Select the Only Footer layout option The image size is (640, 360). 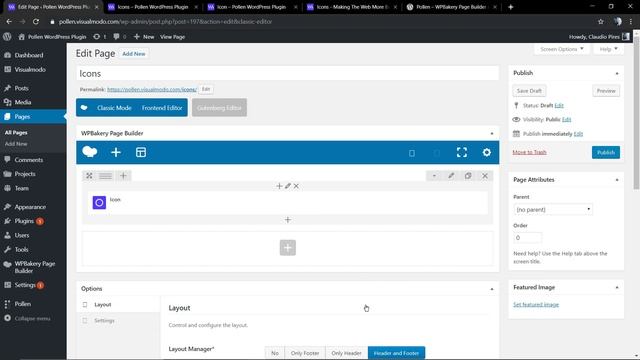click(305, 353)
